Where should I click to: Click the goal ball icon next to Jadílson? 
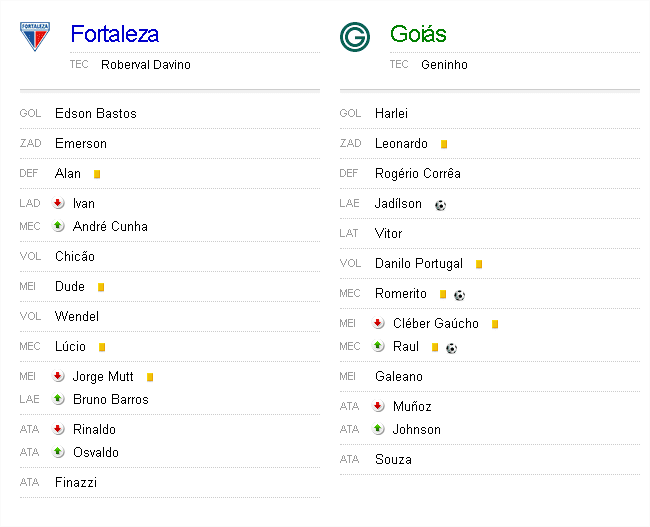coord(440,204)
